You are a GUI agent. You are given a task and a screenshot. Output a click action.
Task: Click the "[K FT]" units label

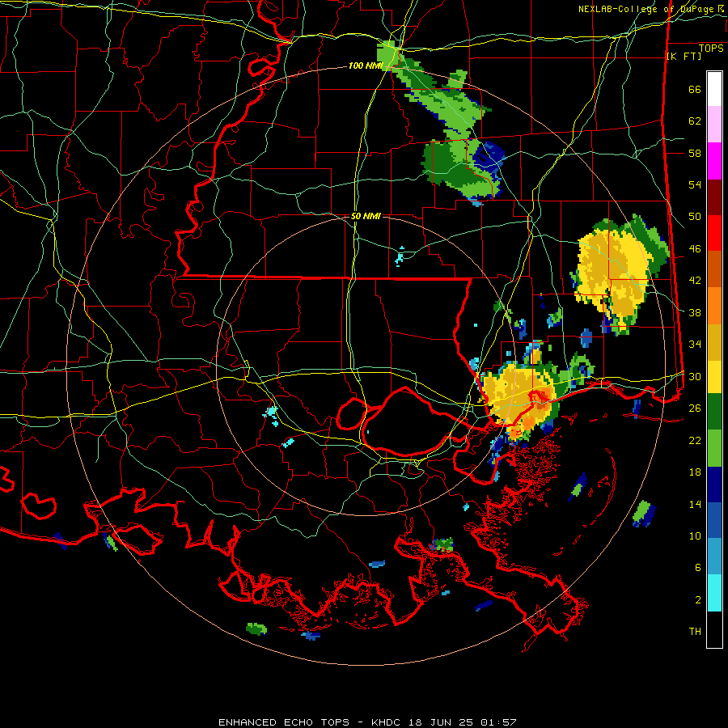pyautogui.click(x=684, y=56)
